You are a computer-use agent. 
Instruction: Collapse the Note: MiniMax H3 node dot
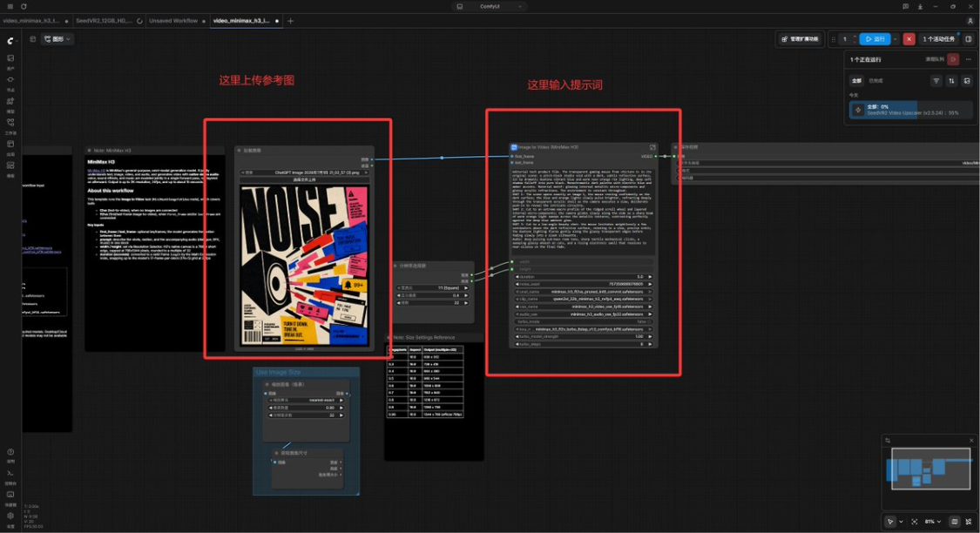point(90,151)
